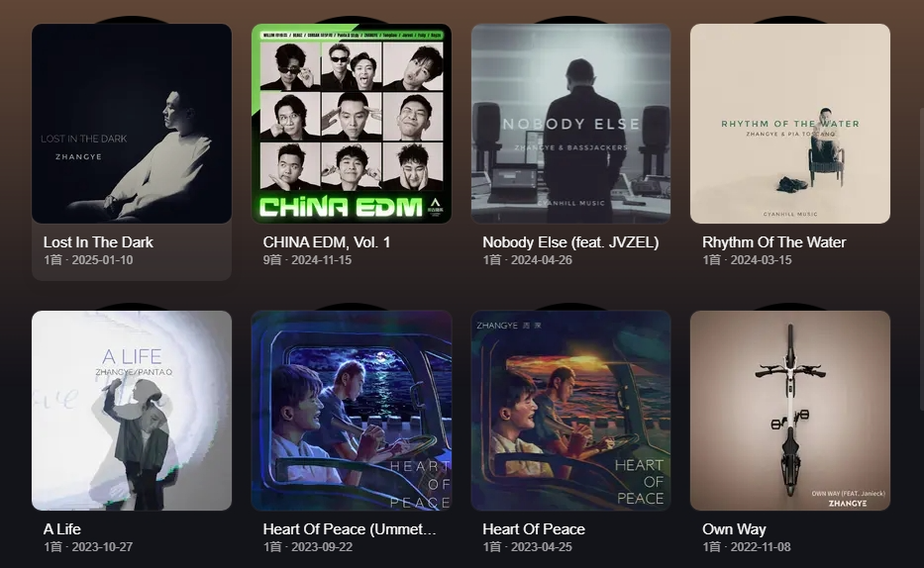The image size is (924, 568).
Task: Click the 9首 · 2024-11-15 album info
Action: (x=307, y=260)
